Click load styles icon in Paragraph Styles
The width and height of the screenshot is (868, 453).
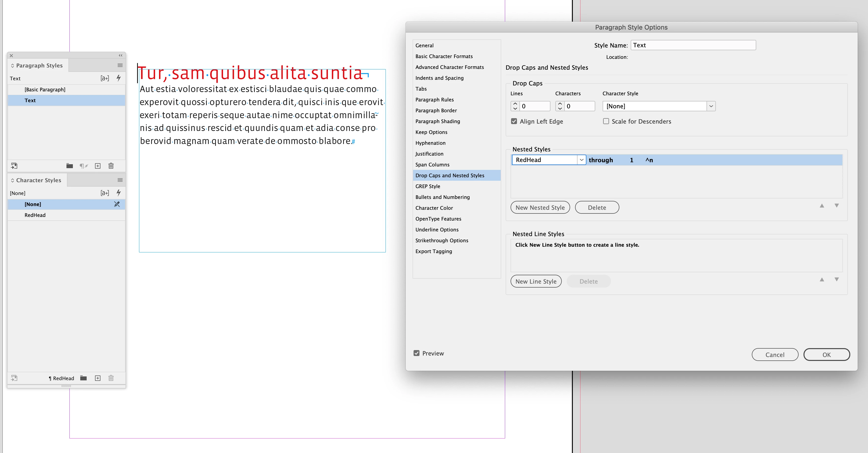(x=14, y=166)
